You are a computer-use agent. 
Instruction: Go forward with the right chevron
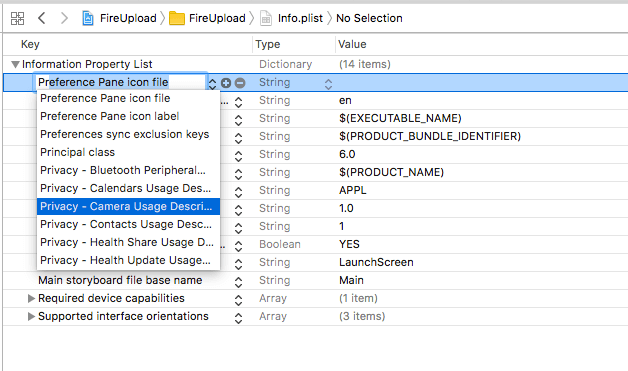tap(64, 18)
